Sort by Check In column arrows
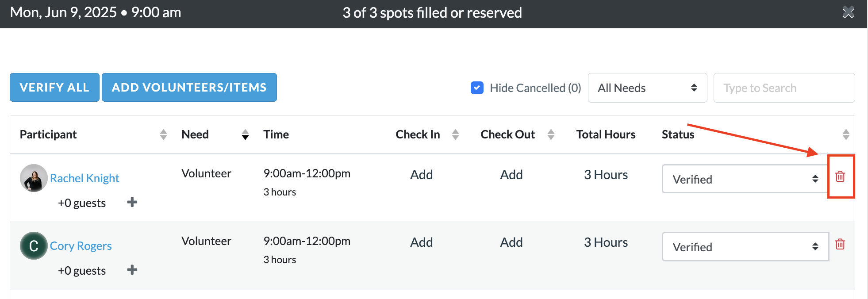The image size is (868, 299). coord(455,134)
